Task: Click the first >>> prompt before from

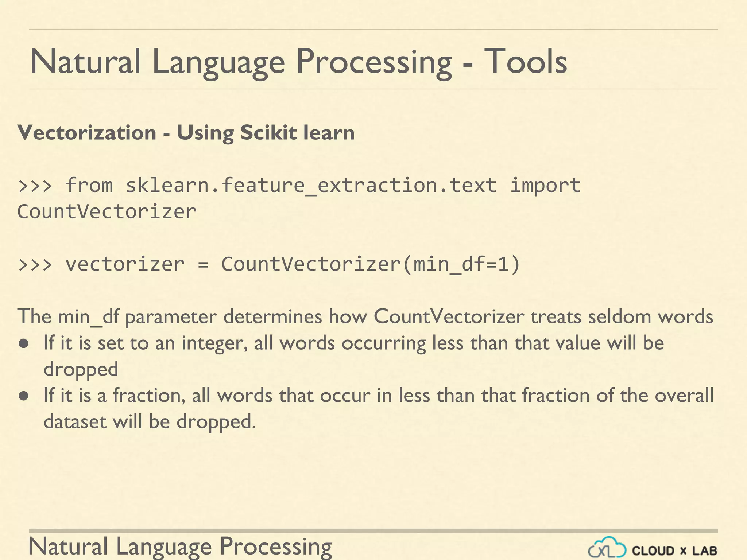Action: [x=35, y=186]
